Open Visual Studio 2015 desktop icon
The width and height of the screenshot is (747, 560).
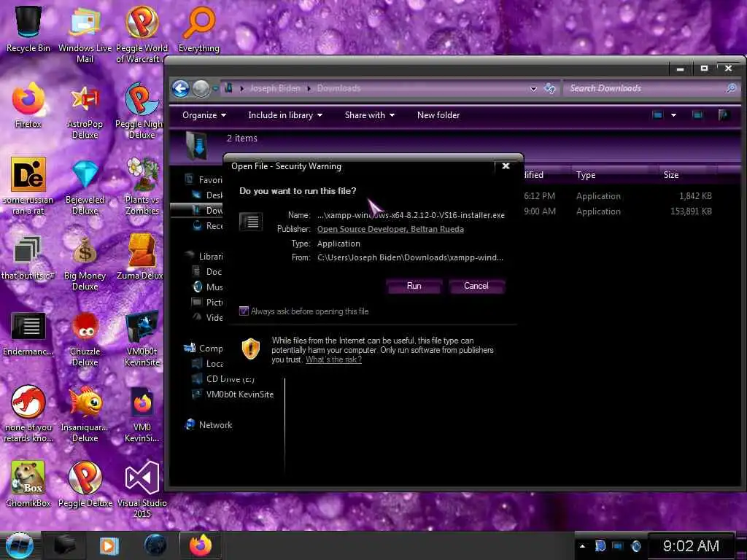[142, 489]
